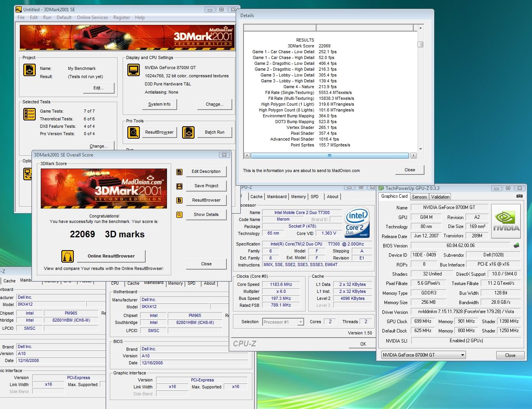Open the Cache tab in top CPU-Z window

point(256,197)
